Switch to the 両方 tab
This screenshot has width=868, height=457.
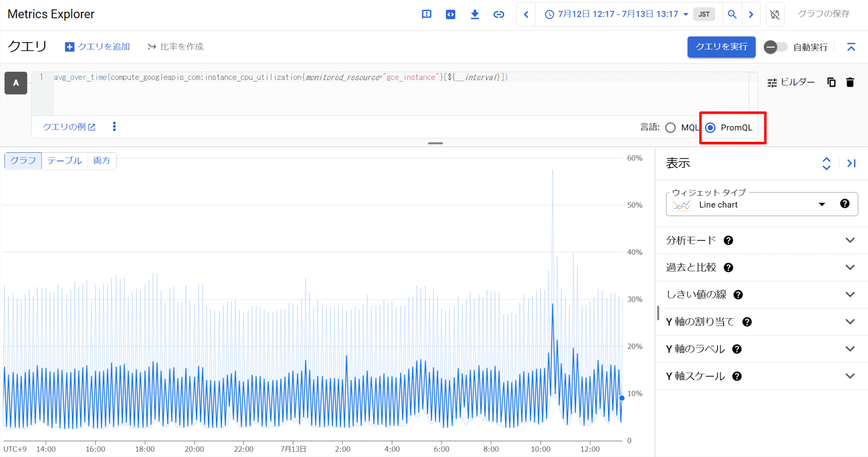coord(102,161)
